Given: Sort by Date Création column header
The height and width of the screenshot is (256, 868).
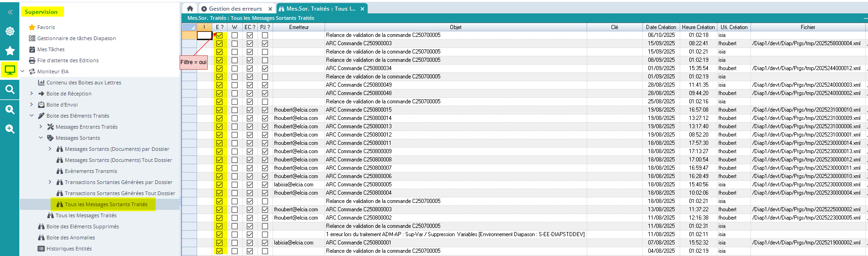Looking at the screenshot, I should [x=661, y=27].
